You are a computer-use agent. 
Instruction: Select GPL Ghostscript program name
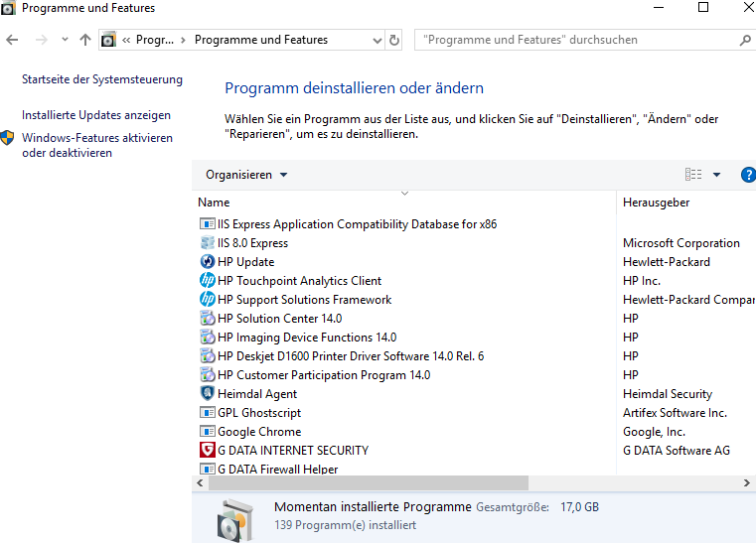pos(259,413)
